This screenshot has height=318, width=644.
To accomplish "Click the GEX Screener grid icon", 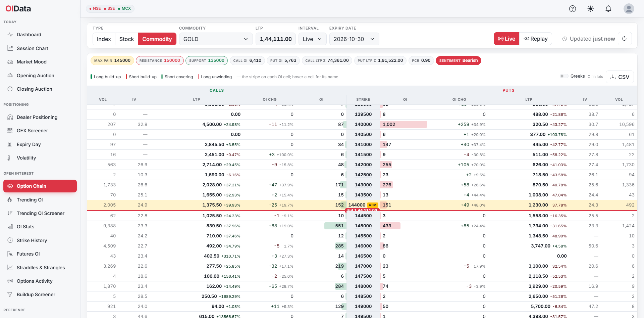I will point(10,131).
